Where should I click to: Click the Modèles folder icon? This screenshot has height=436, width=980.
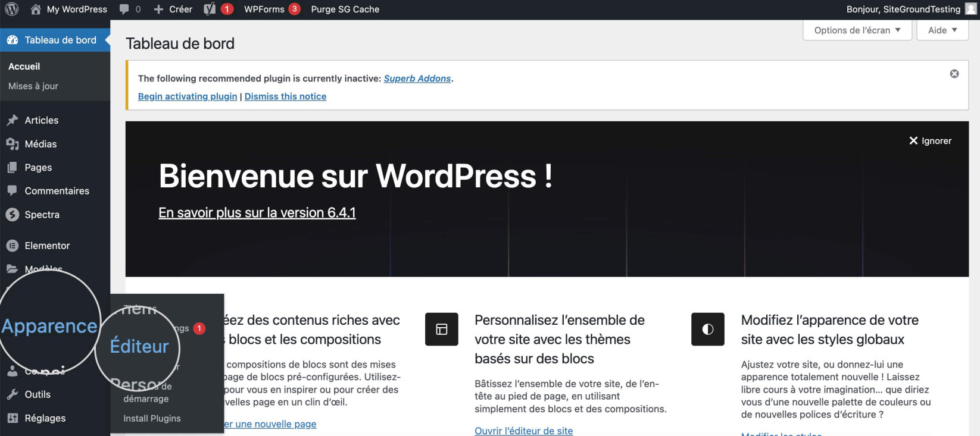pyautogui.click(x=13, y=269)
